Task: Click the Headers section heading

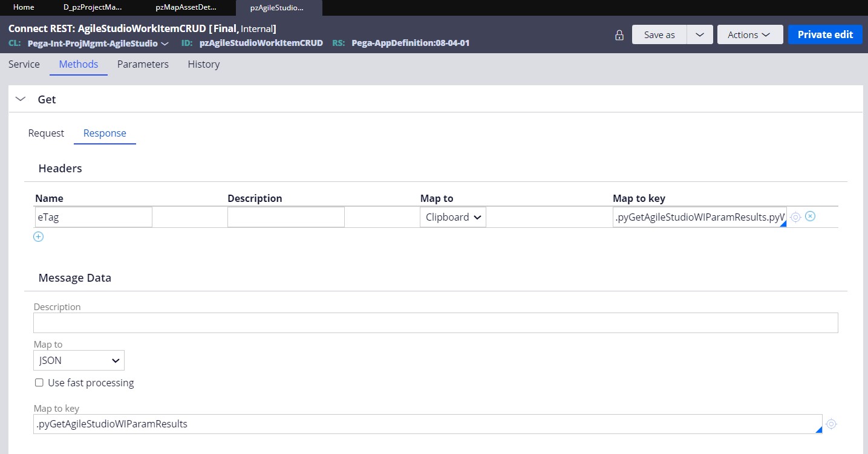Action: (x=60, y=169)
